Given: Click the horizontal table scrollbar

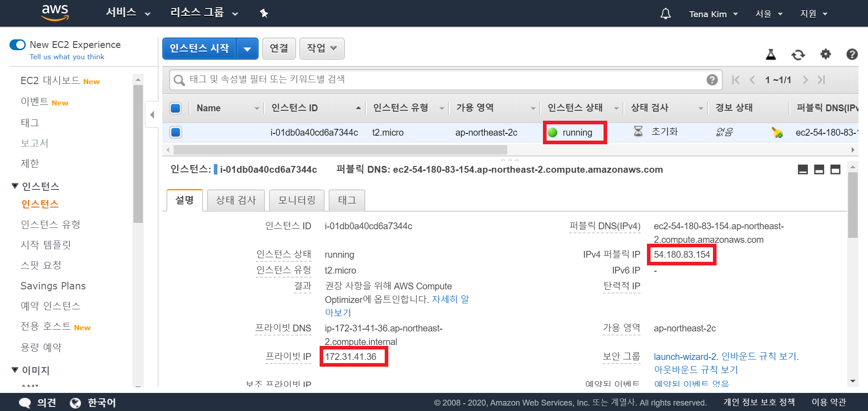Looking at the screenshot, I should click(x=340, y=150).
